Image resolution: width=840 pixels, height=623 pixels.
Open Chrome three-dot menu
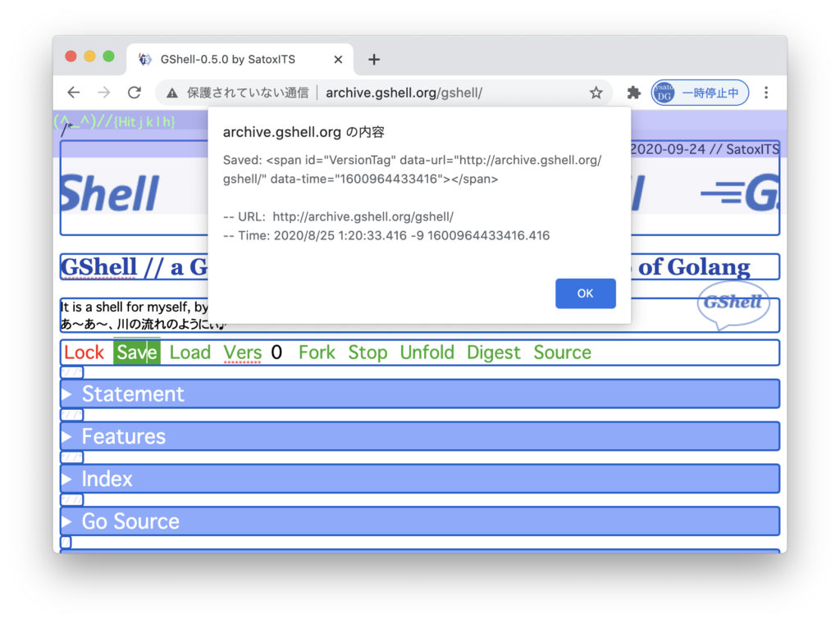766,93
